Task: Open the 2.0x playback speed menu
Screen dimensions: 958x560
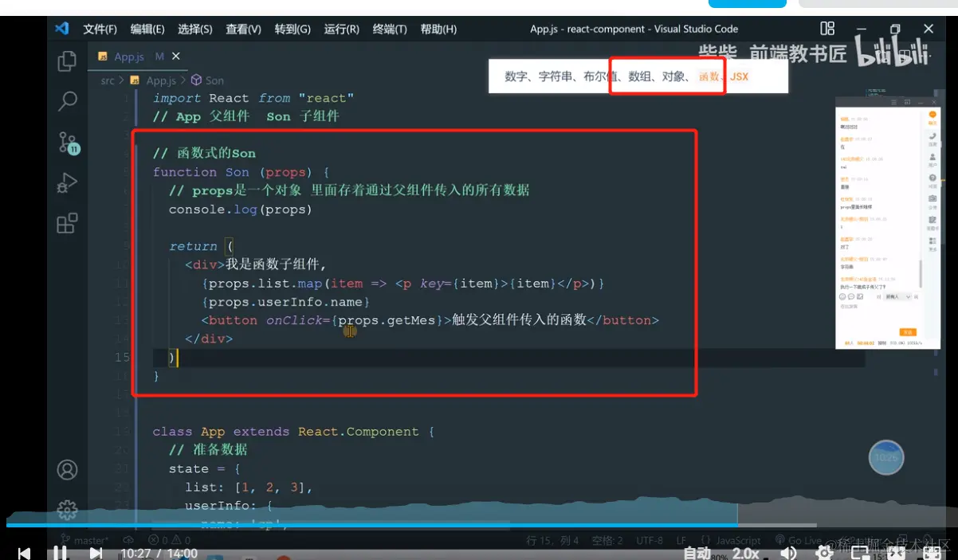Action: tap(746, 553)
